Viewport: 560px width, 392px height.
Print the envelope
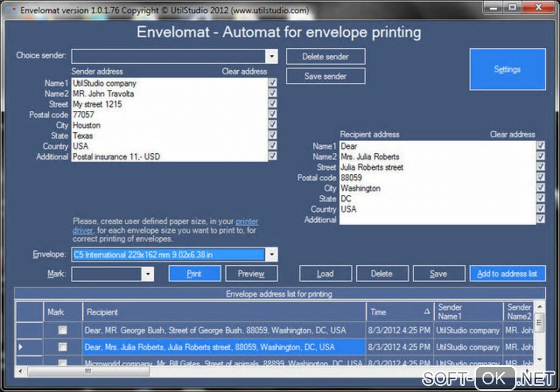click(x=195, y=274)
